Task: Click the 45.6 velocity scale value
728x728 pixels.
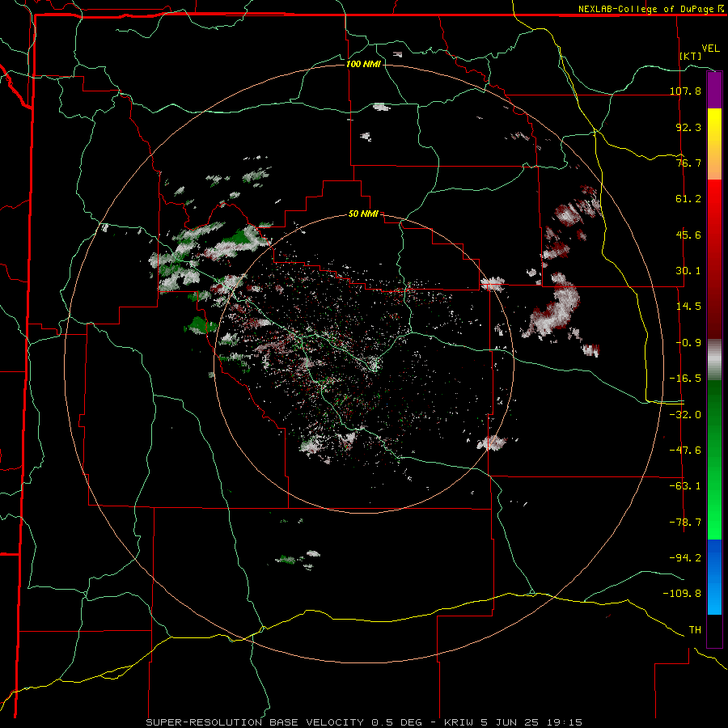Action: 688,235
